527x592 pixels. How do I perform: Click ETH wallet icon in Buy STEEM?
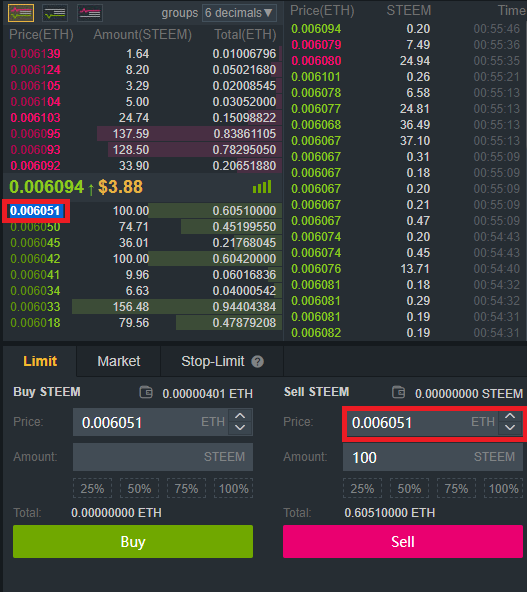point(146,392)
